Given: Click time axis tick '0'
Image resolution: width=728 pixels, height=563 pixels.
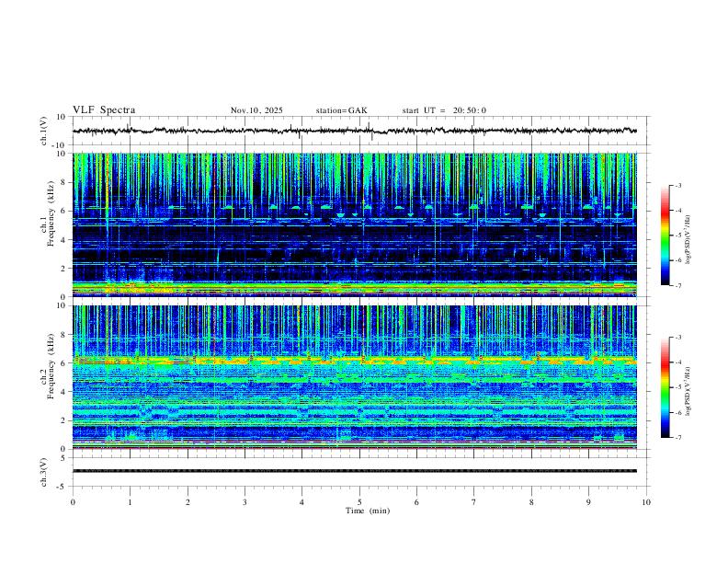Looking at the screenshot, I should point(73,502).
